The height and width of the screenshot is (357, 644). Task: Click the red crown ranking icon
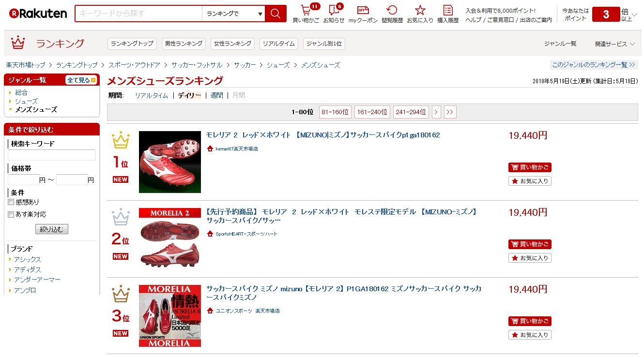click(18, 43)
